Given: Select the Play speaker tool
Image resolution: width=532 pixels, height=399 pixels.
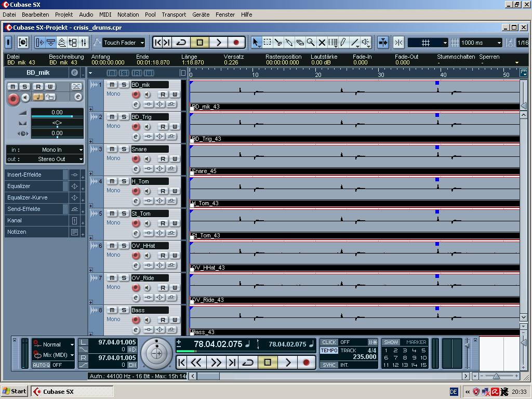Looking at the screenshot, I should pyautogui.click(x=366, y=43).
